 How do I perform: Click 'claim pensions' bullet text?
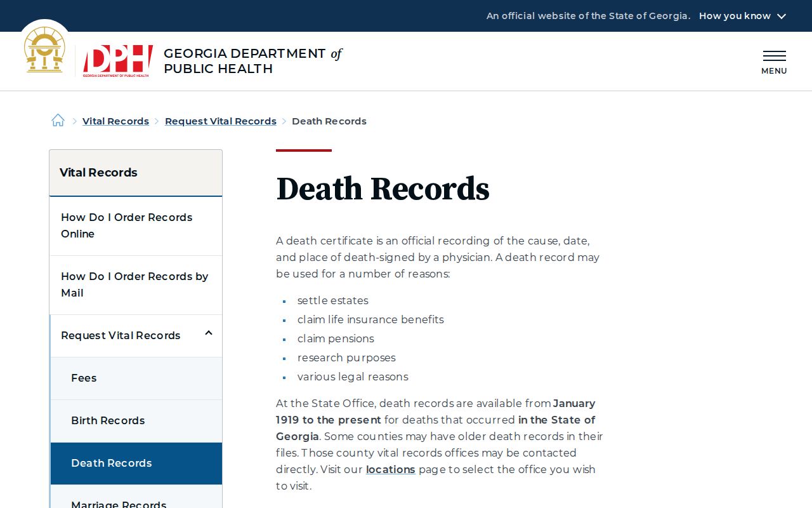pos(336,338)
